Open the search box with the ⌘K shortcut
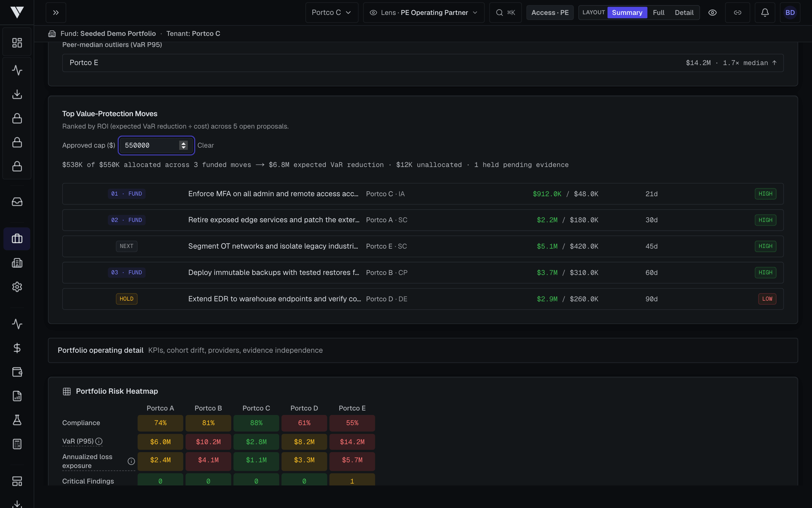This screenshot has width=812, height=508. tap(505, 12)
